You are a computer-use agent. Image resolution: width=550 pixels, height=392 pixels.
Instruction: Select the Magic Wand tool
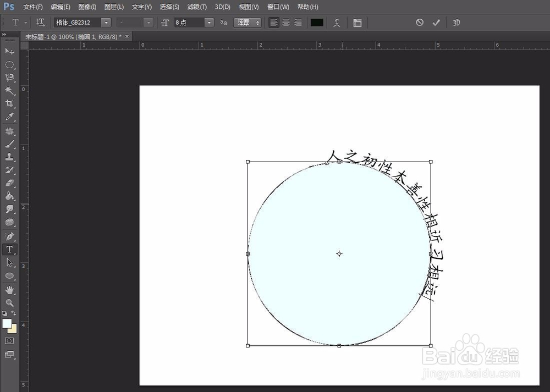click(9, 91)
